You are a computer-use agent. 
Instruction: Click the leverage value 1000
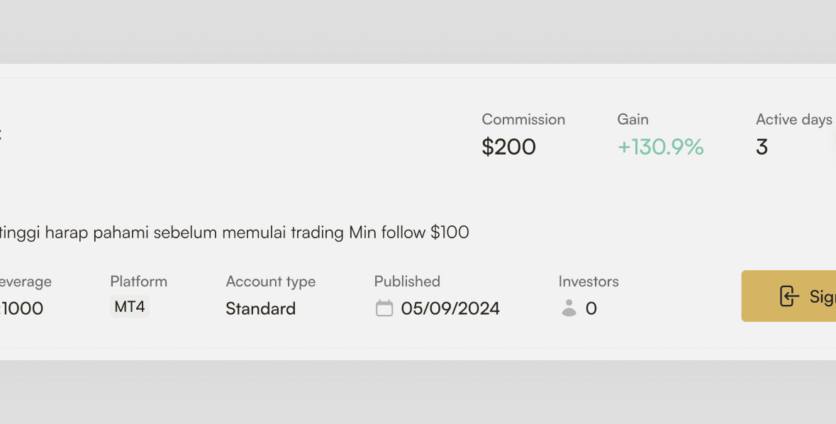(x=22, y=308)
